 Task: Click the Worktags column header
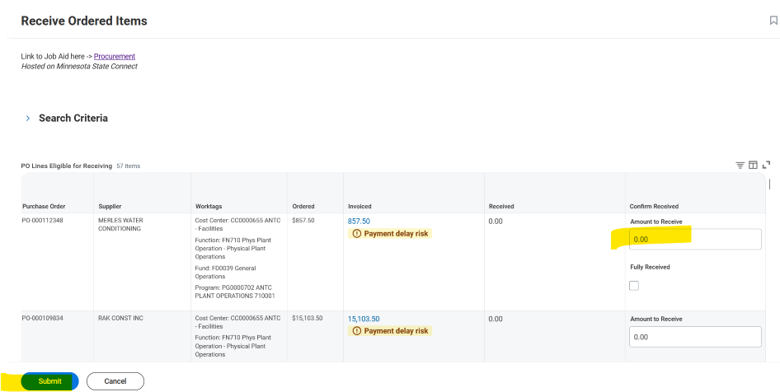point(208,206)
